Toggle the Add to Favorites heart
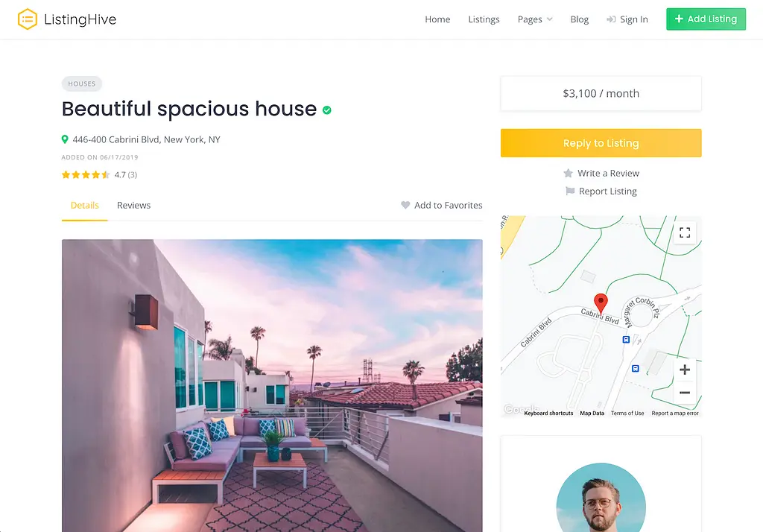The image size is (763, 532). (x=405, y=206)
